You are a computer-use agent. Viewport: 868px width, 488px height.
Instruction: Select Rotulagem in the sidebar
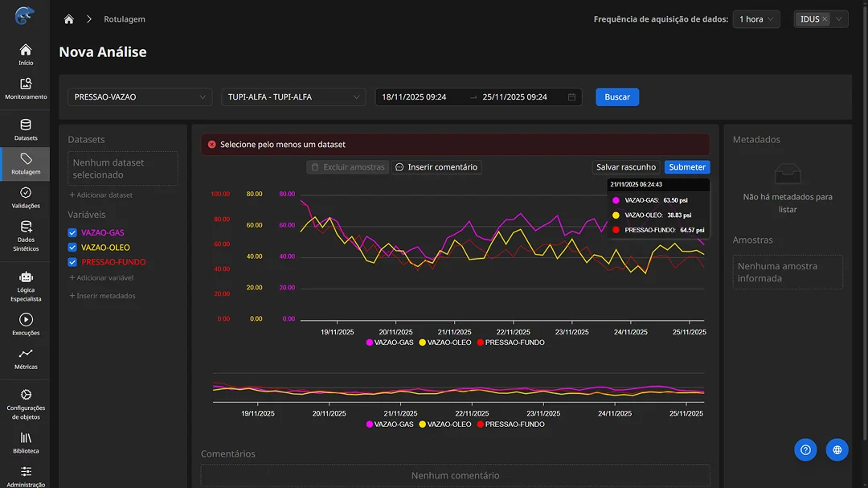pyautogui.click(x=26, y=164)
